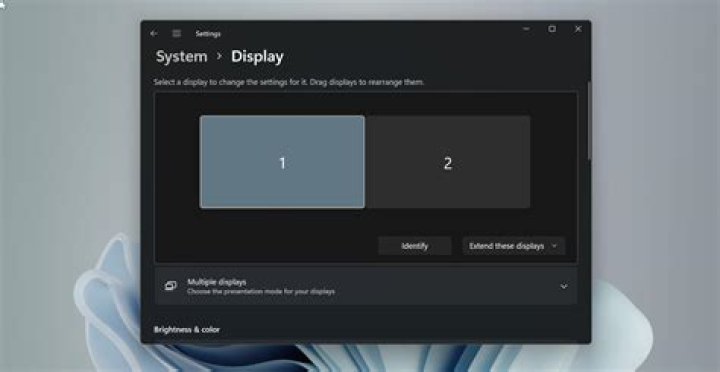
Task: Click the Settings title text
Action: click(x=208, y=34)
